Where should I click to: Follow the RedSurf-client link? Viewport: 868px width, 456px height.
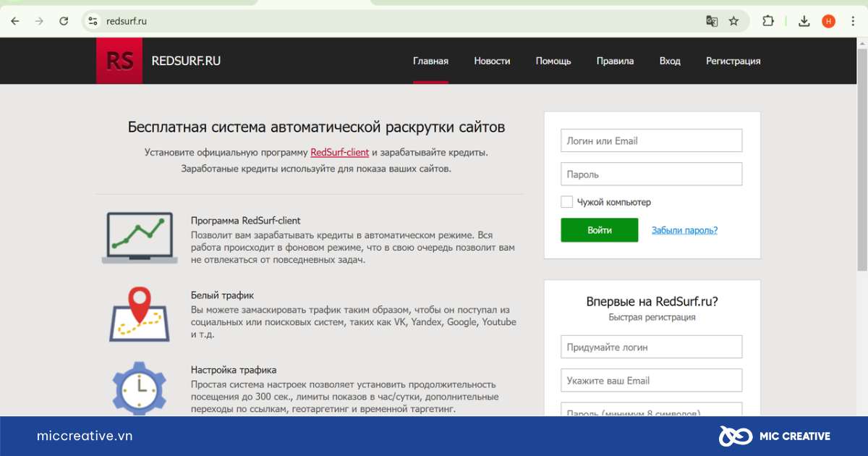point(339,152)
